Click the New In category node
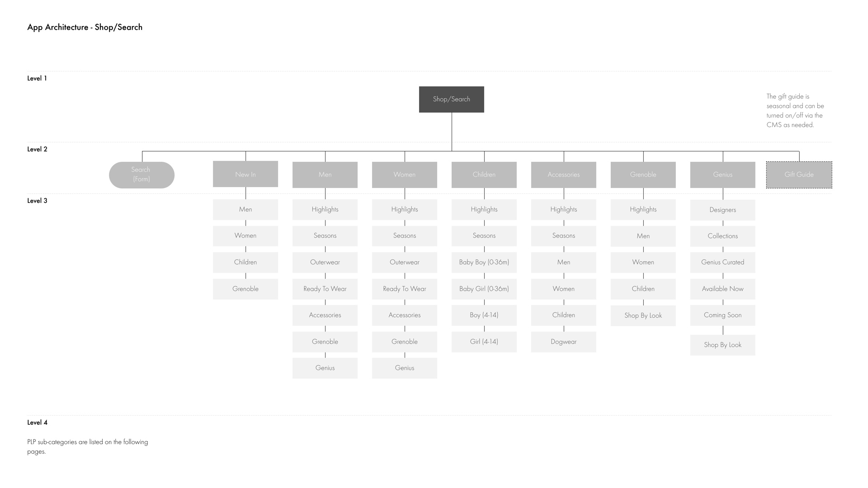The width and height of the screenshot is (868, 488). [x=245, y=174]
